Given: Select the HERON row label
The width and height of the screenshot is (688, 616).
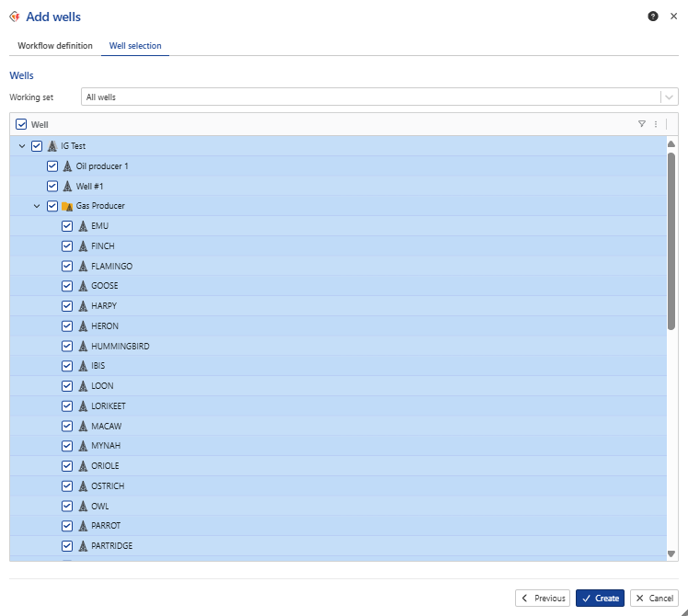Looking at the screenshot, I should pos(105,326).
